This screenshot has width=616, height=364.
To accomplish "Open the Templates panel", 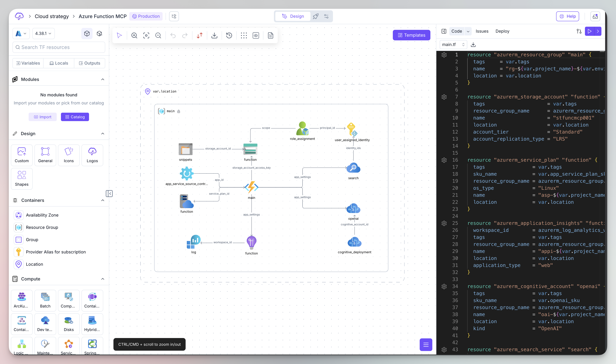I will pos(411,35).
